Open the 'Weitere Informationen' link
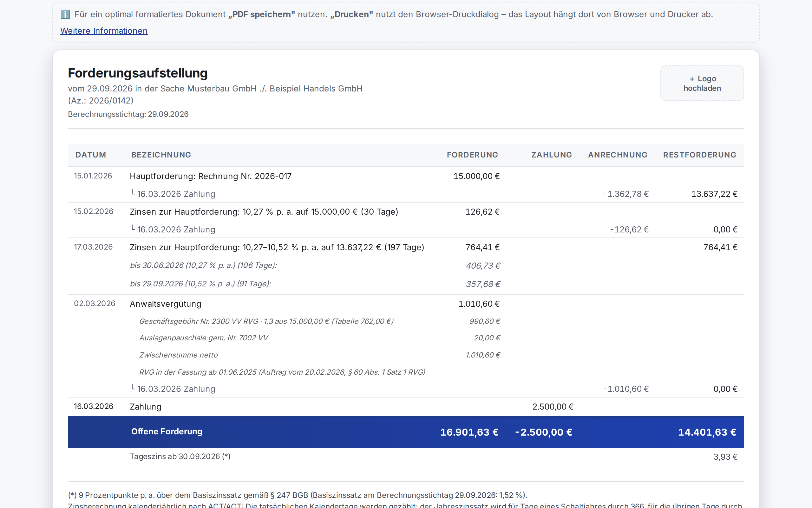Image resolution: width=812 pixels, height=508 pixels. [x=104, y=30]
